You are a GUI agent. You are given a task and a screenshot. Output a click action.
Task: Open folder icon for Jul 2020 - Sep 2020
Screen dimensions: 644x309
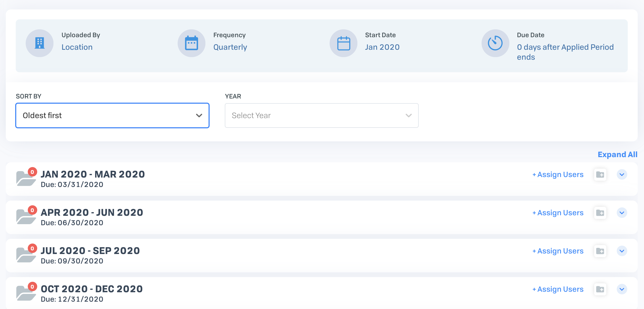pyautogui.click(x=26, y=255)
